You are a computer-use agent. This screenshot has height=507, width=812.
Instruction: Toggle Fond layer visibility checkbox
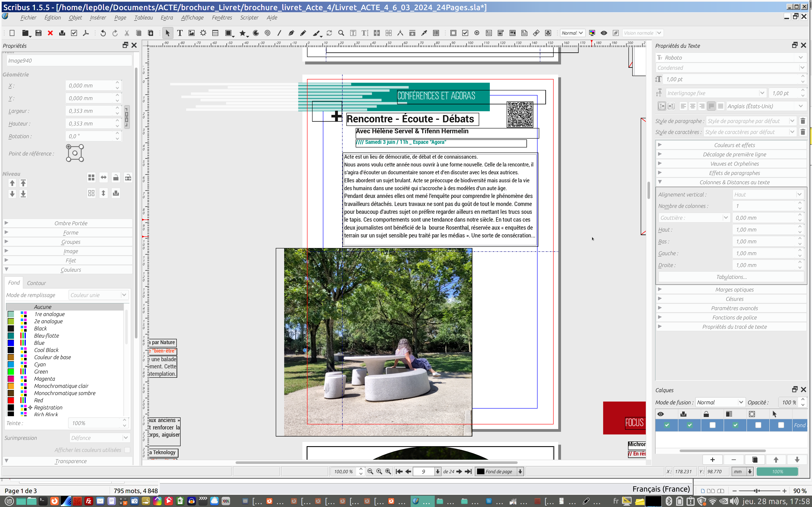click(x=667, y=425)
